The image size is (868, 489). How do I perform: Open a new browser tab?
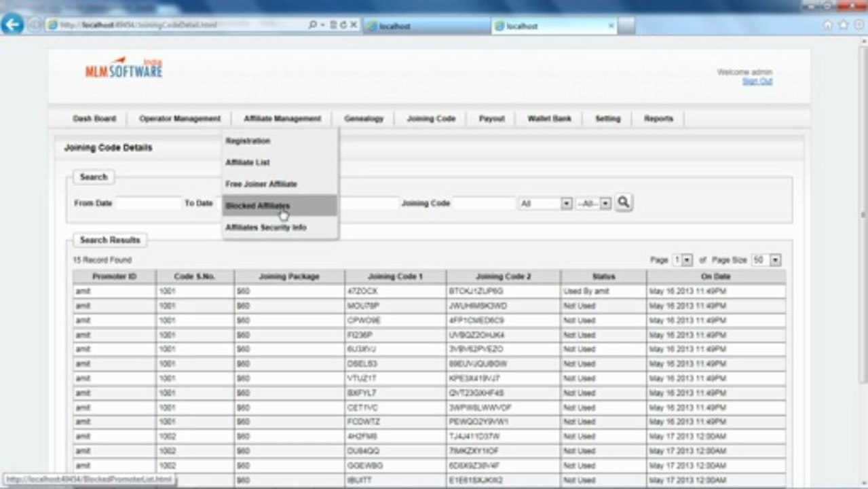point(626,26)
